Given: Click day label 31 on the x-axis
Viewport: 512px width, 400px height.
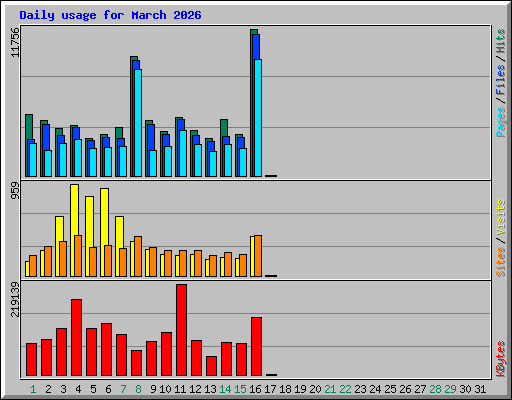Looking at the screenshot, I should 480,389.
